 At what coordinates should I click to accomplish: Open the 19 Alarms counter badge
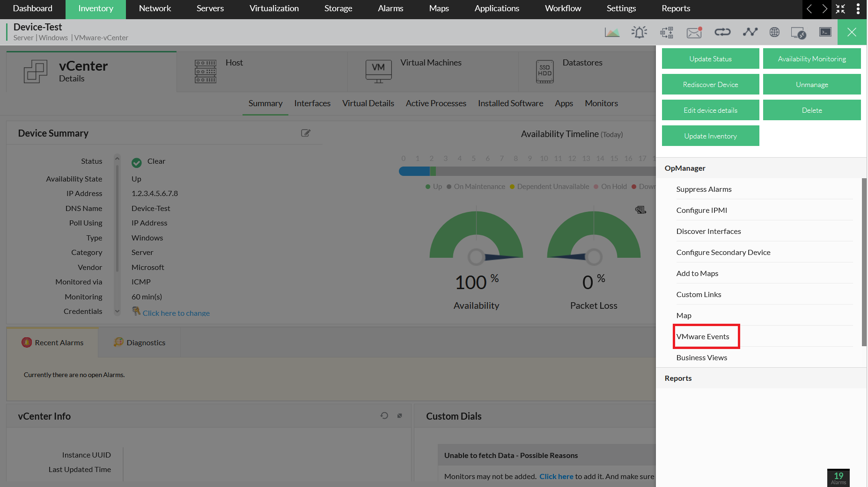[839, 478]
